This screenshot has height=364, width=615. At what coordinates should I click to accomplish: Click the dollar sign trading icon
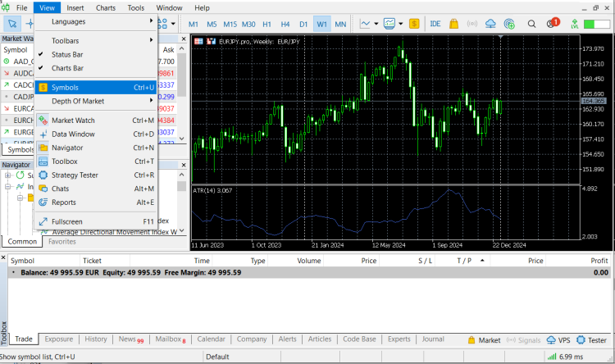(x=415, y=23)
